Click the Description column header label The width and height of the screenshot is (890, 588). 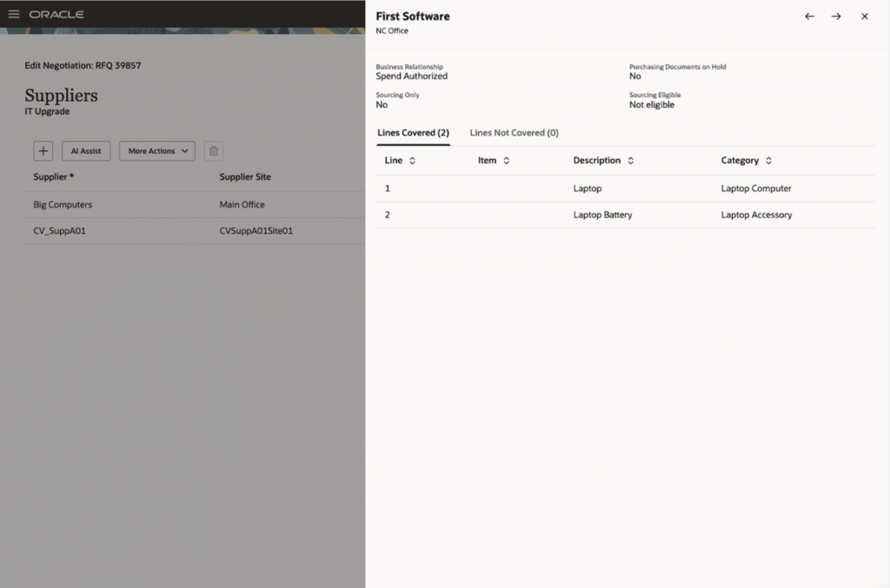596,161
